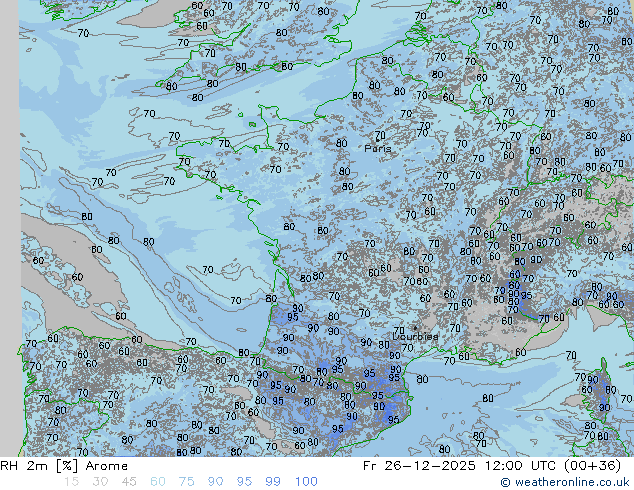Screen dimensions: 634x490
Task: Open the weatheronline.co.uk copyright link
Action: tap(565, 482)
